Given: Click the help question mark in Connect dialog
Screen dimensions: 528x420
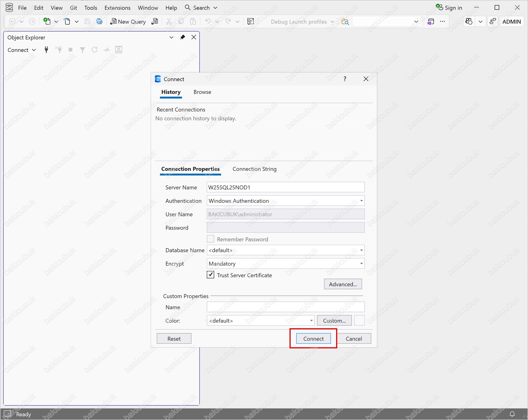Looking at the screenshot, I should [345, 79].
